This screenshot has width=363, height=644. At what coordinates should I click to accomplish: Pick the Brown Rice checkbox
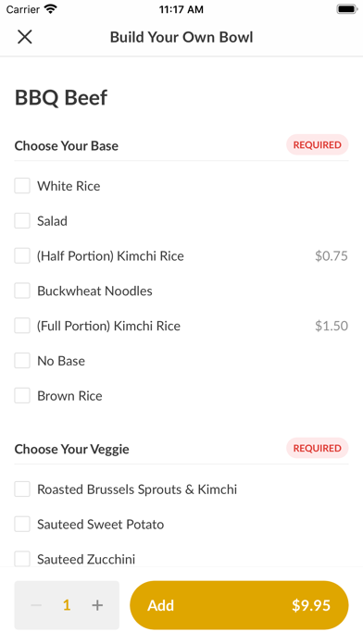coord(22,395)
